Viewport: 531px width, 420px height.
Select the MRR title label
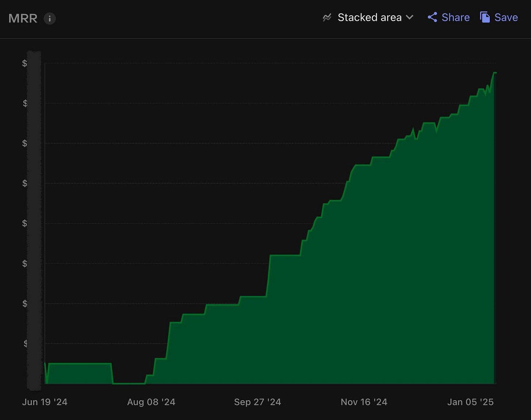tap(23, 18)
